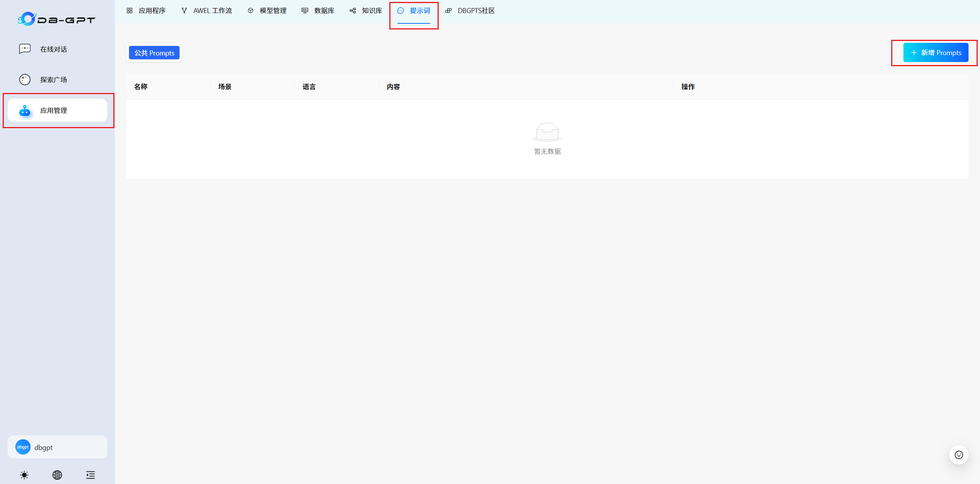Viewport: 980px width, 484px height.
Task: Select 公共 Prompts segment
Action: (x=154, y=53)
